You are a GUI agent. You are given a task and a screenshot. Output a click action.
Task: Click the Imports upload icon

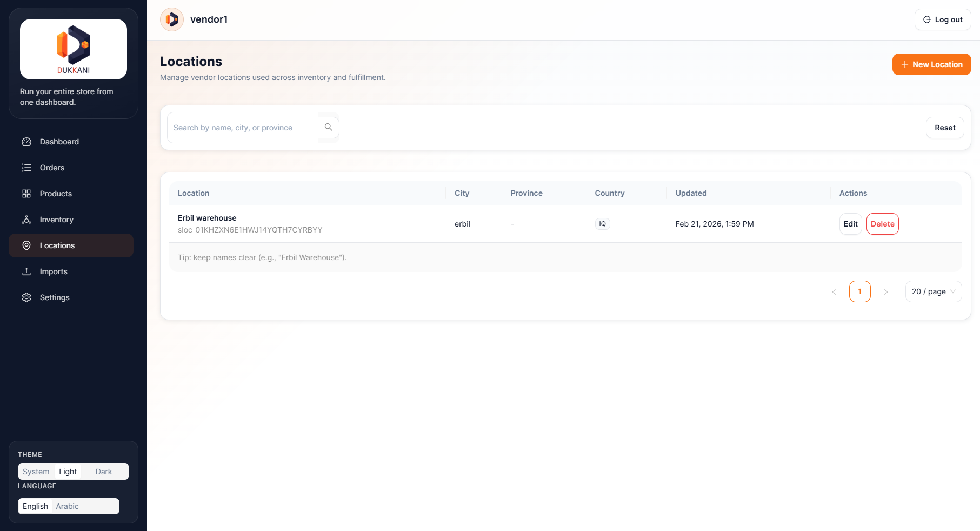(x=26, y=271)
